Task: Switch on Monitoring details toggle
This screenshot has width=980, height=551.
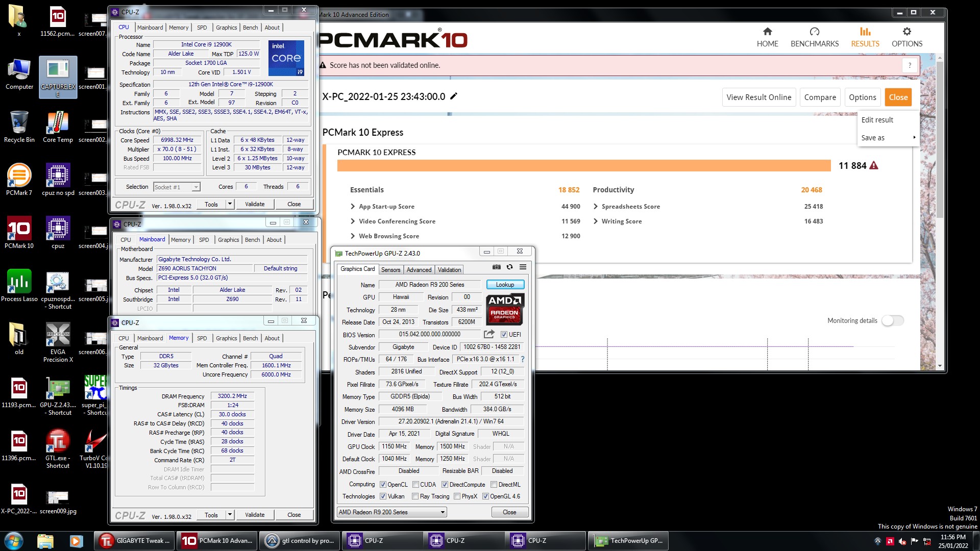Action: pos(893,320)
